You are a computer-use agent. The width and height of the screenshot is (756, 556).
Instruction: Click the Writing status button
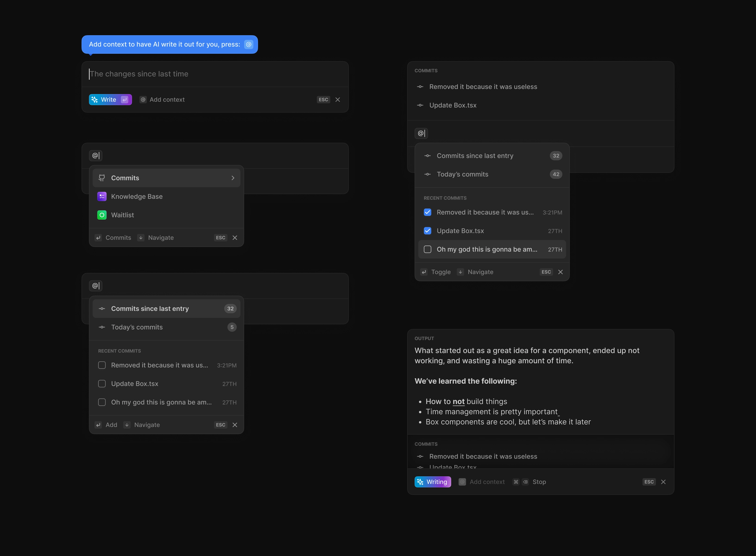[x=433, y=482]
